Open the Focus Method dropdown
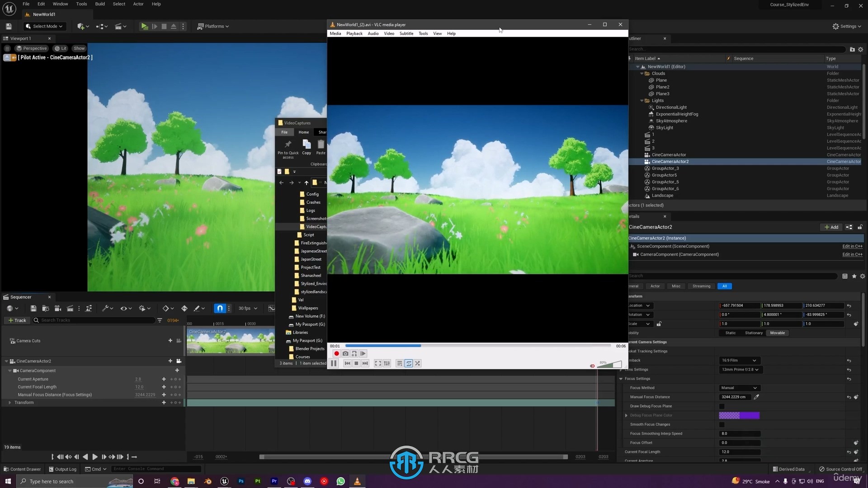Screen dimensions: 868x488 (739, 388)
